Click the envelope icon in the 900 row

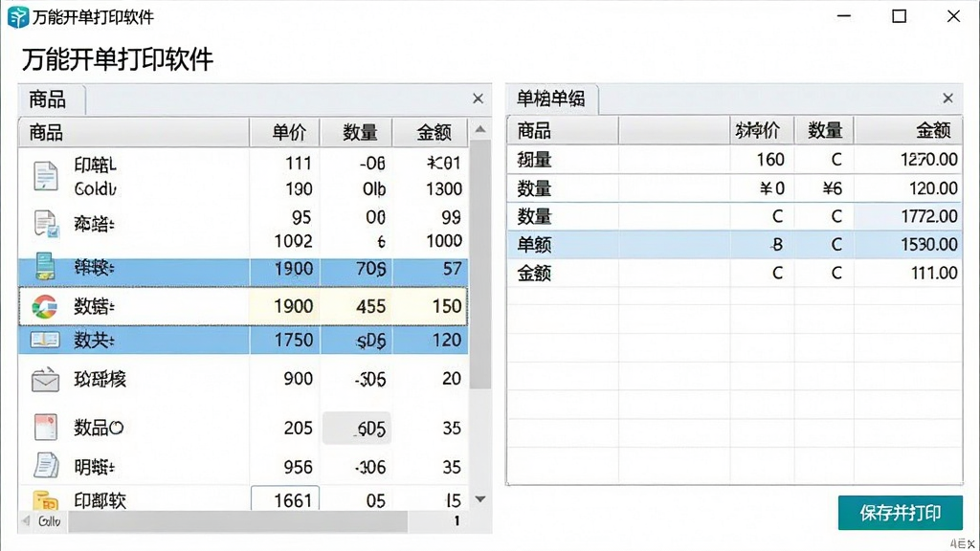(x=46, y=379)
